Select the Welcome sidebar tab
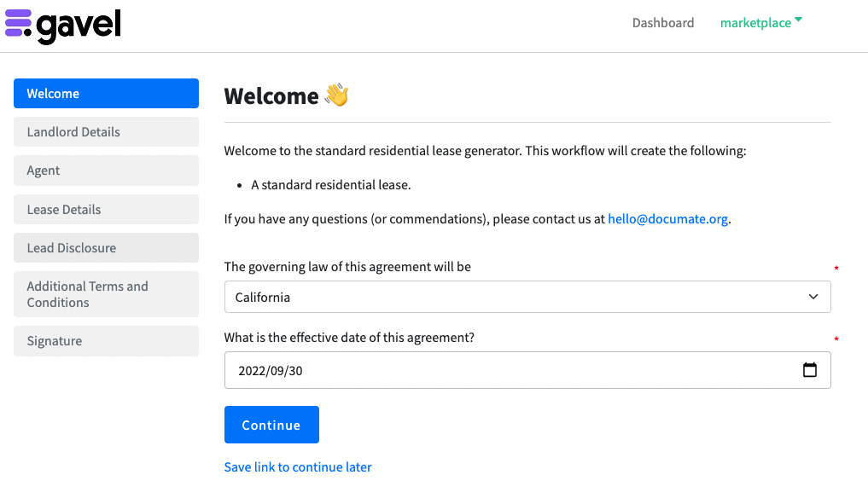Image resolution: width=868 pixels, height=498 pixels. [x=106, y=93]
